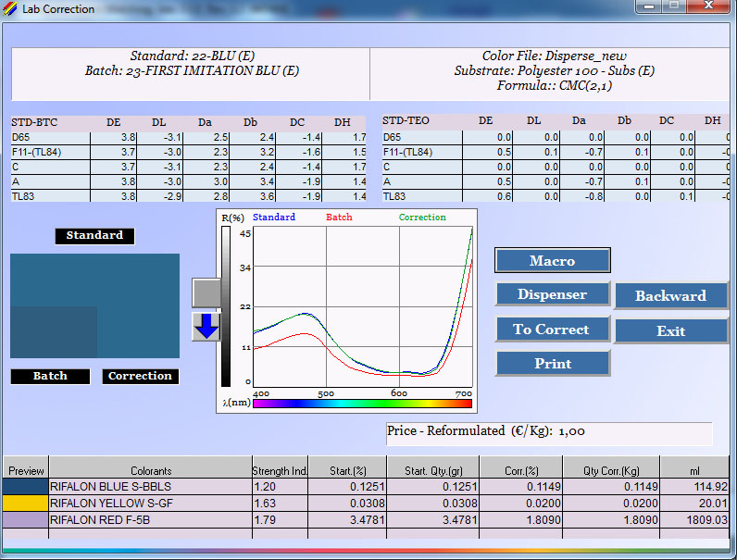Click the Standard: 22-BLU (E) text

click(x=193, y=56)
